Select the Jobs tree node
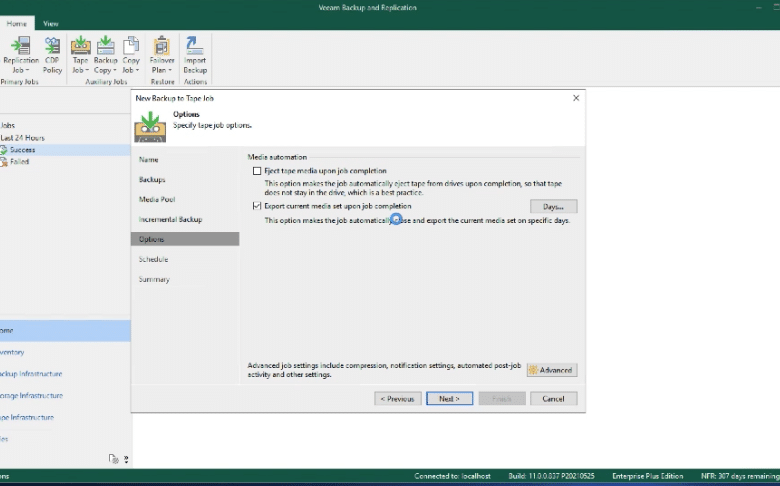This screenshot has width=780, height=486. 7,125
